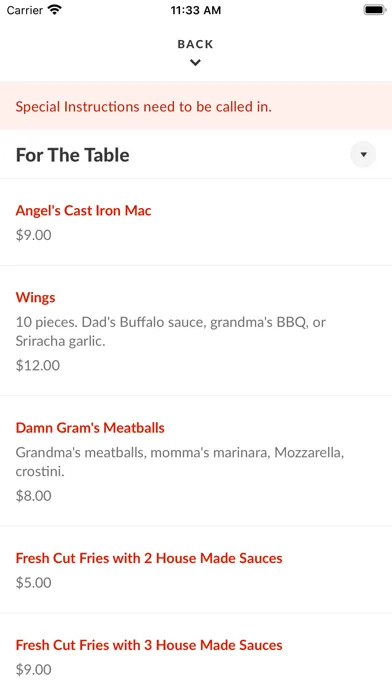The width and height of the screenshot is (392, 696).
Task: Choose the $9.00 price under Angel's Cast Iron Mac
Action: point(34,235)
